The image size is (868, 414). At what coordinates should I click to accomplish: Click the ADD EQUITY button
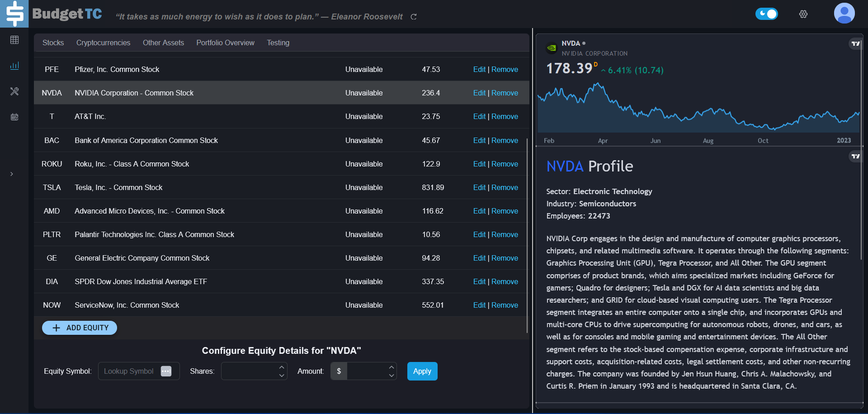click(80, 328)
